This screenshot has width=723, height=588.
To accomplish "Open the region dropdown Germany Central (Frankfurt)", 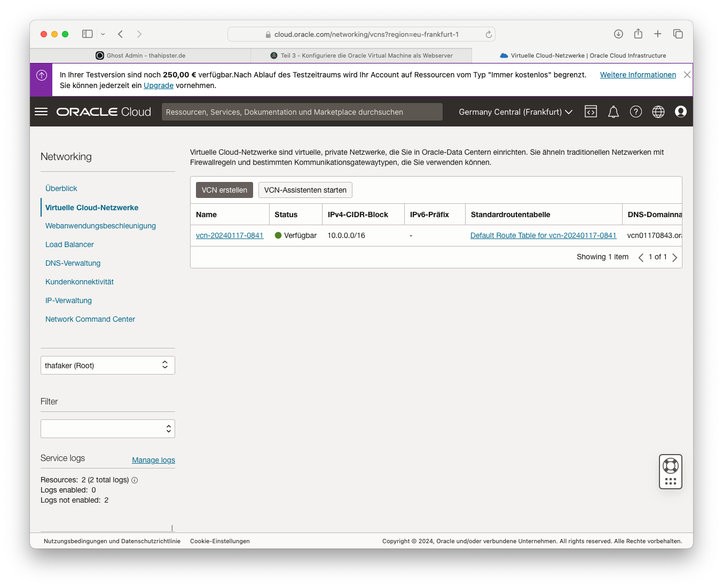I will [514, 112].
